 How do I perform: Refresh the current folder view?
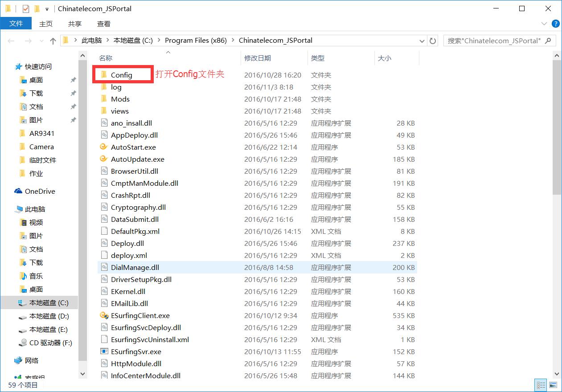(x=433, y=41)
